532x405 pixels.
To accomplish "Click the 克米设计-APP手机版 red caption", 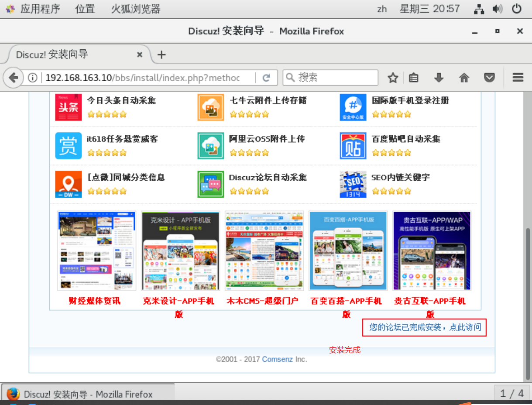I will click(x=178, y=307).
